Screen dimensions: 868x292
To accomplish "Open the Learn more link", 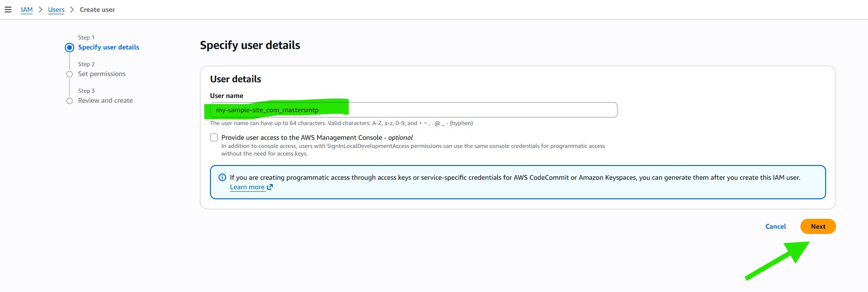I will click(247, 187).
